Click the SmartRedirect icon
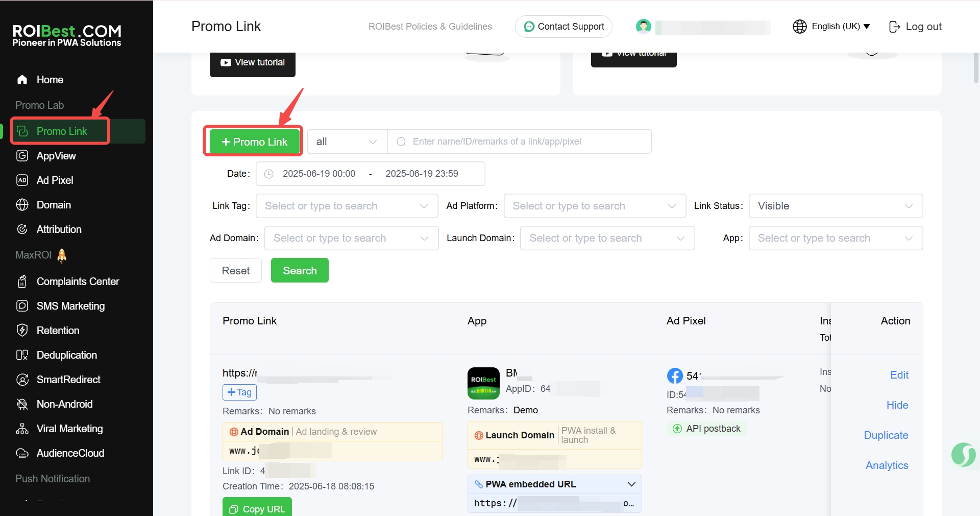Screen dimensions: 980x516 [22, 380]
